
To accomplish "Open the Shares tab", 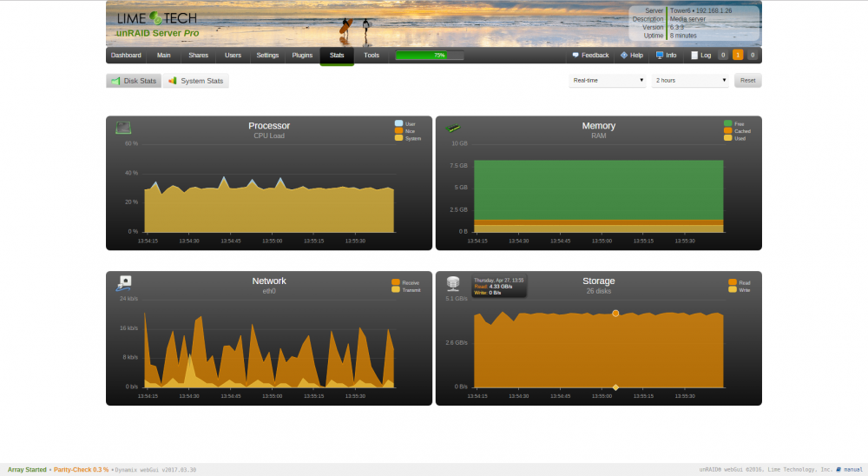I will coord(198,56).
